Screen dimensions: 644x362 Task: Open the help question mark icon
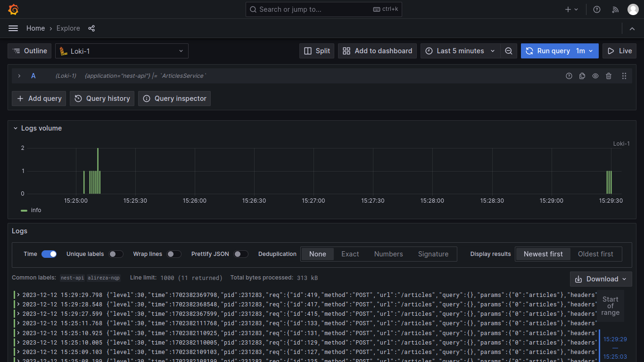click(597, 9)
